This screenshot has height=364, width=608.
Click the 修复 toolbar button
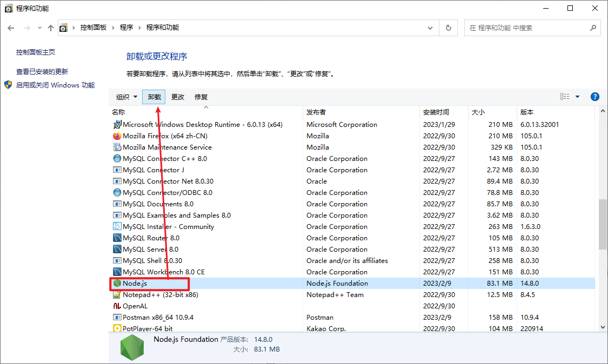click(x=201, y=97)
